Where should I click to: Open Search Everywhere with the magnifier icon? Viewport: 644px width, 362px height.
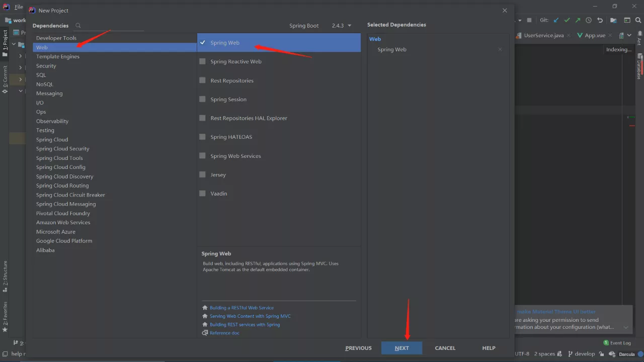coord(638,21)
